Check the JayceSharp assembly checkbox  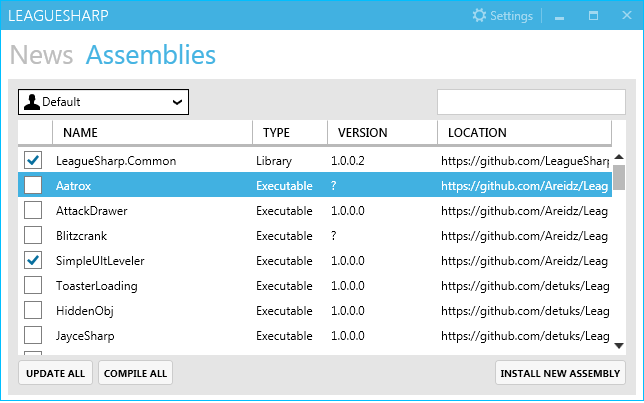33,336
